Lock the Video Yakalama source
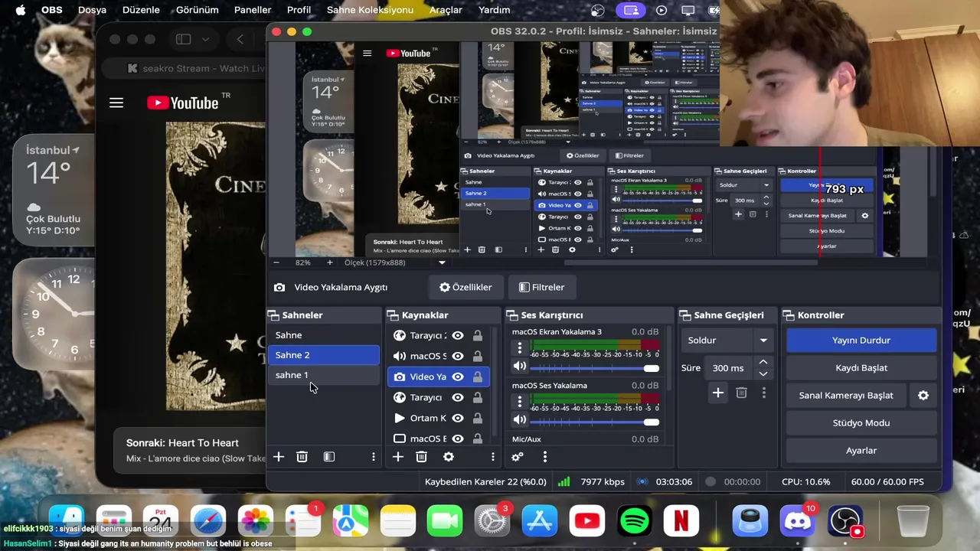 point(478,377)
